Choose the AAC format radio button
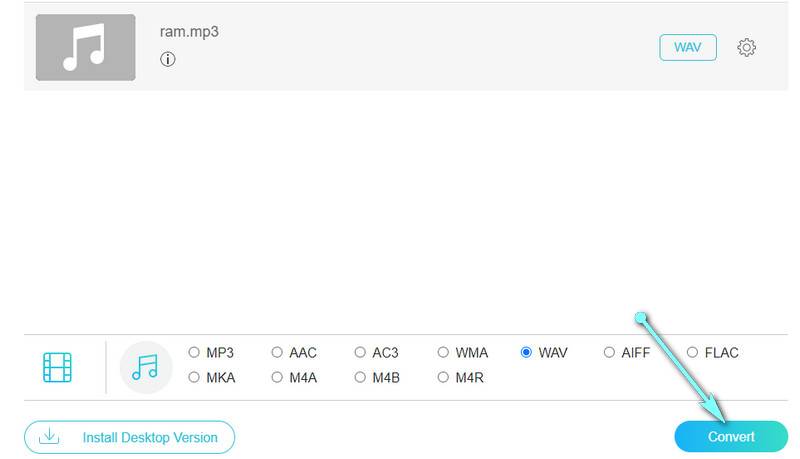This screenshot has width=800, height=459. pyautogui.click(x=277, y=352)
